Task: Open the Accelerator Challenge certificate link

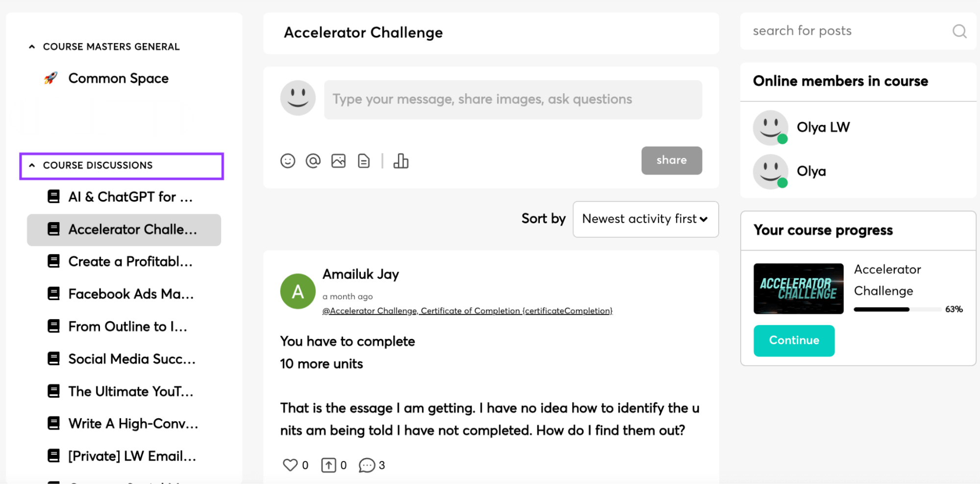Action: [467, 310]
